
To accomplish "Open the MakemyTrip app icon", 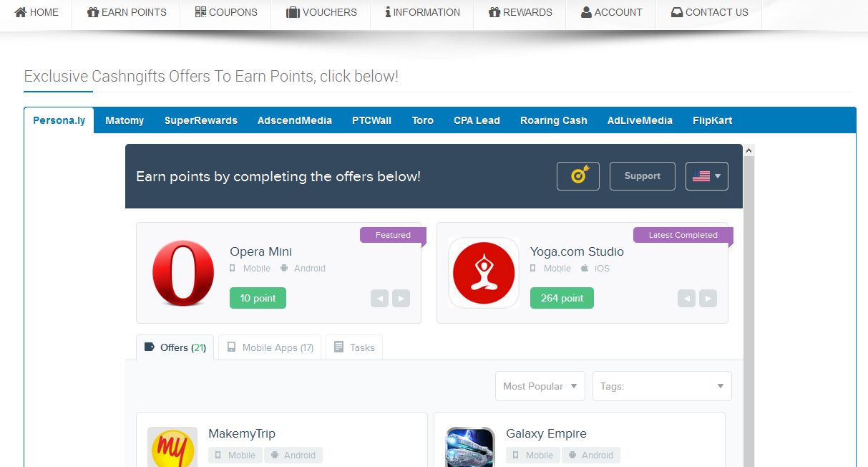I will click(172, 447).
